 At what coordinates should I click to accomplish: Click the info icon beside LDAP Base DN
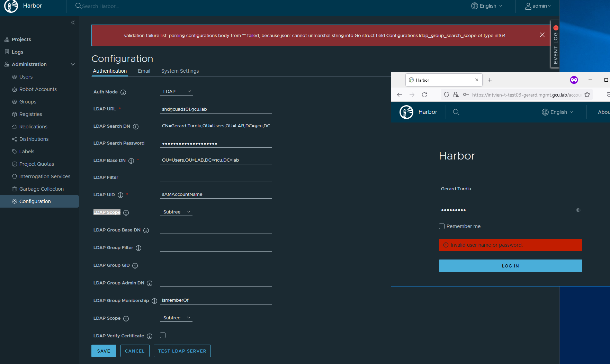(x=131, y=161)
